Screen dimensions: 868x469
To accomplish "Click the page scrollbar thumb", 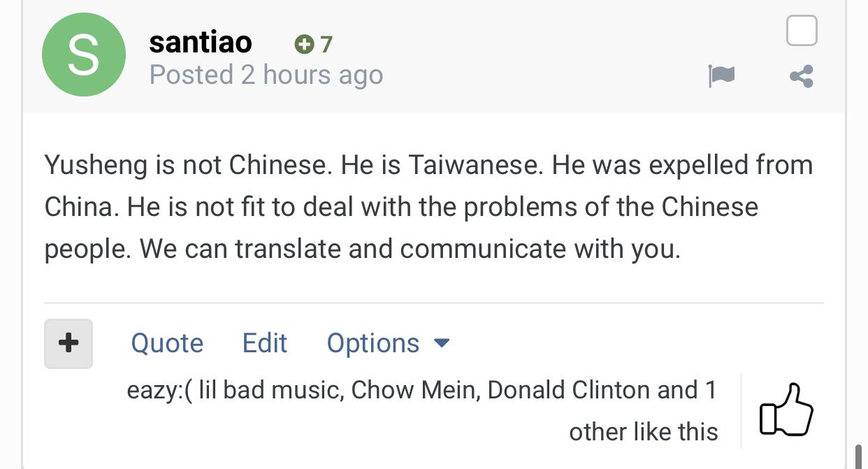I will (x=859, y=455).
